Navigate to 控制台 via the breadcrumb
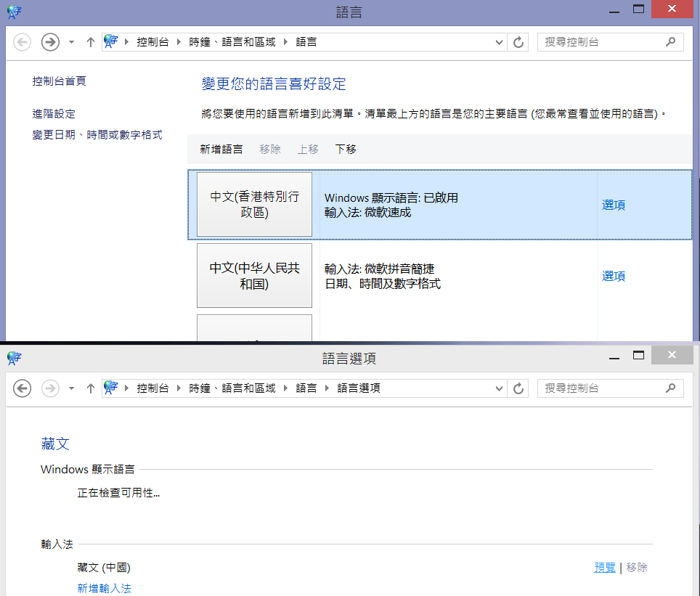The height and width of the screenshot is (596, 700). coord(153,41)
